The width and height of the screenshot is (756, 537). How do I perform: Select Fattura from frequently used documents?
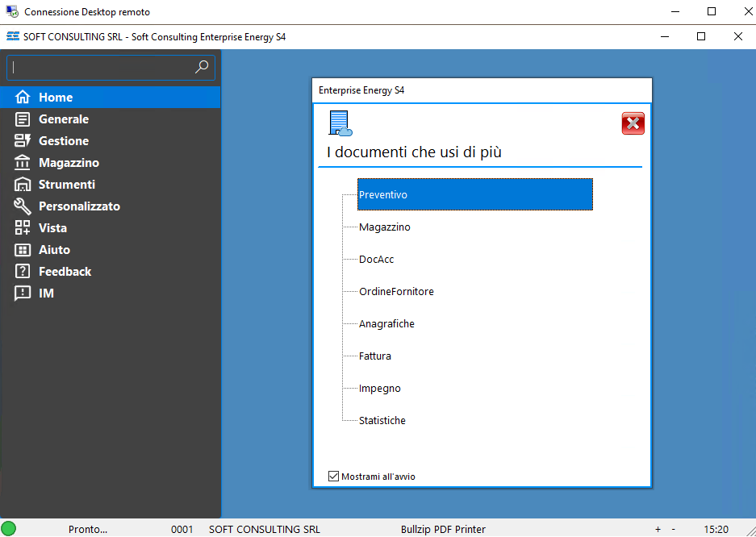(x=375, y=356)
